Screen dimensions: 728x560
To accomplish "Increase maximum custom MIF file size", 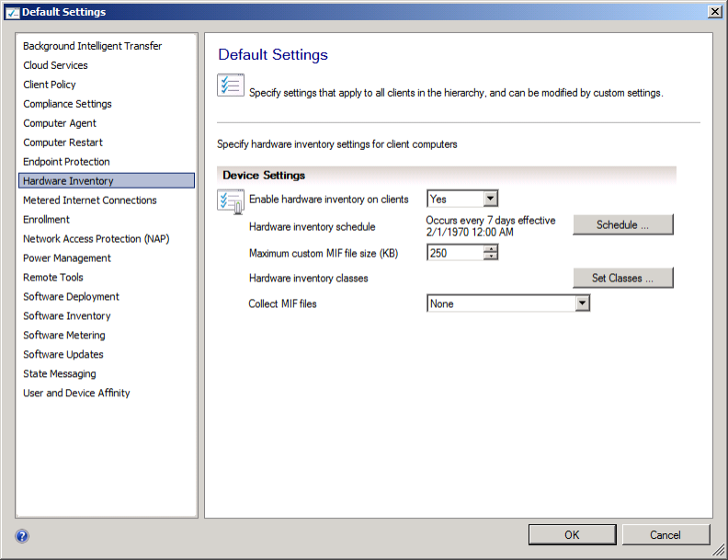I will click(491, 248).
